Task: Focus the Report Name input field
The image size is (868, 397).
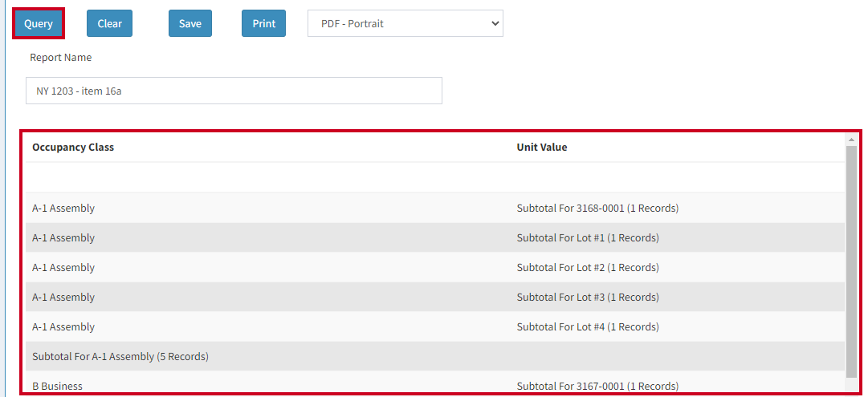Action: 234,91
